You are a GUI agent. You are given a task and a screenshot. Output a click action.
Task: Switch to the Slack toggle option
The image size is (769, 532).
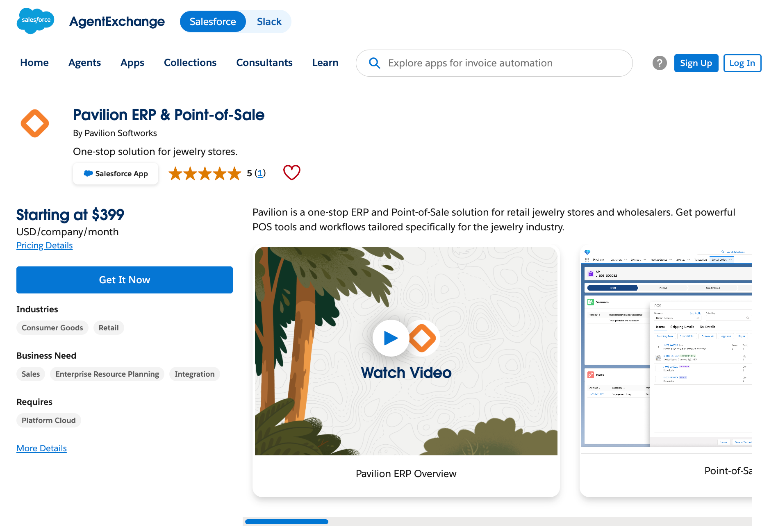269,22
